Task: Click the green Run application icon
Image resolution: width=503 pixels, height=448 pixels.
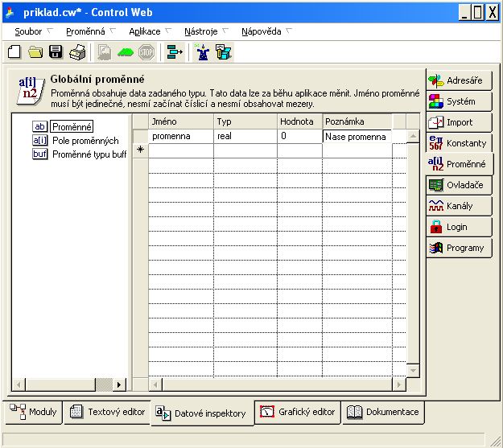Action: click(x=126, y=52)
